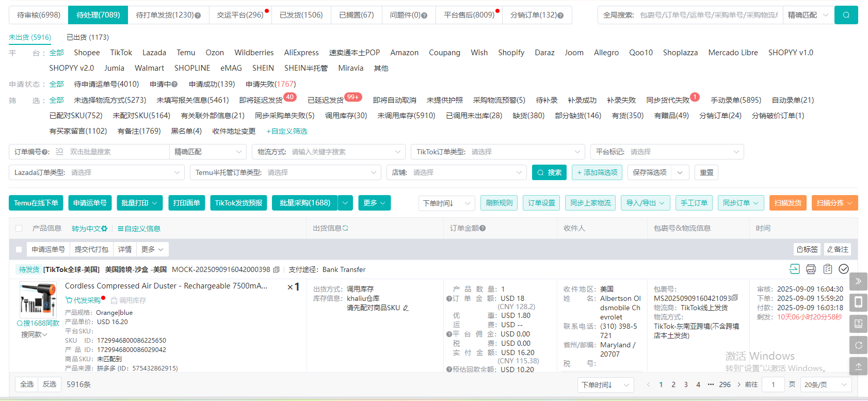Viewport: 868px width, 401px height.
Task: Check the order checkbox beside 申请运单号
Action: coord(19,249)
